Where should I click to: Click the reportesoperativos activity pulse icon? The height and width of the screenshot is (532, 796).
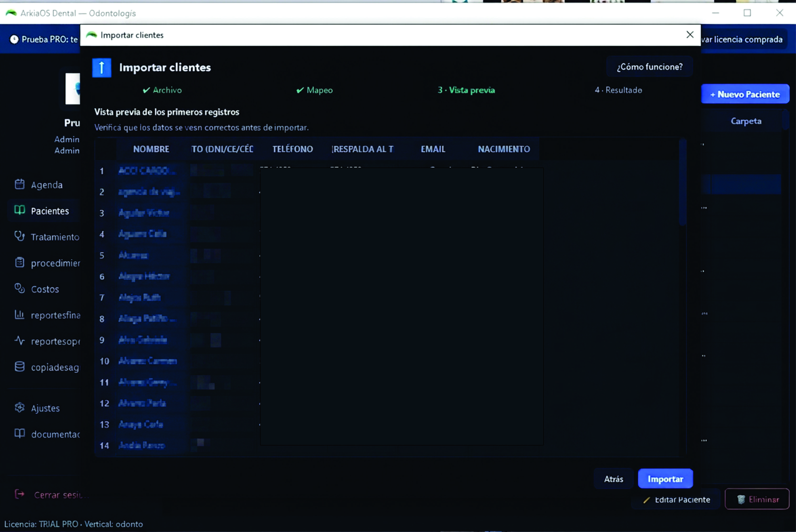click(20, 340)
